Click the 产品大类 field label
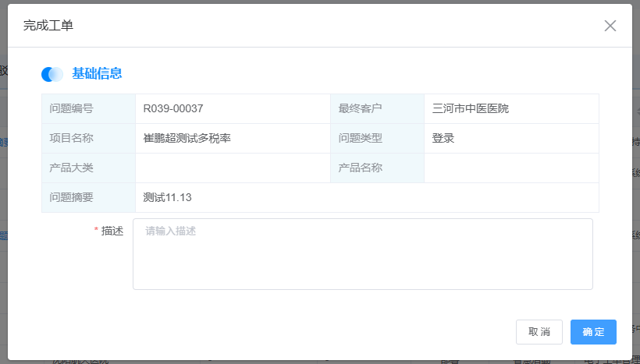This screenshot has width=640, height=364. point(71,168)
